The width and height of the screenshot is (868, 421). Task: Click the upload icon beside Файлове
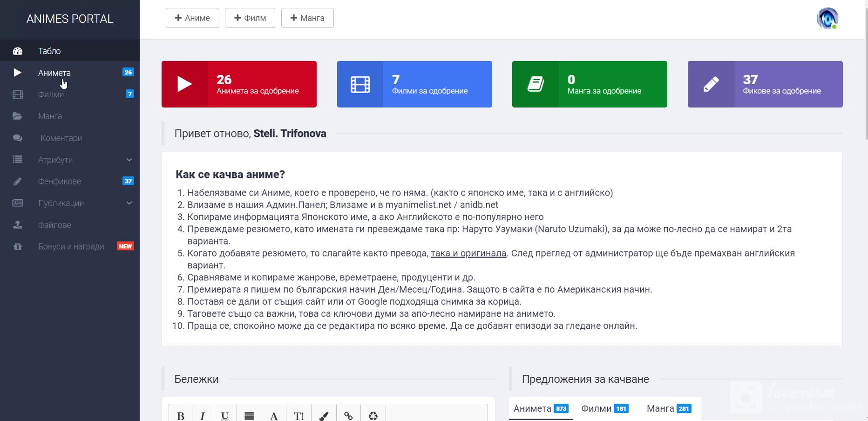click(18, 225)
